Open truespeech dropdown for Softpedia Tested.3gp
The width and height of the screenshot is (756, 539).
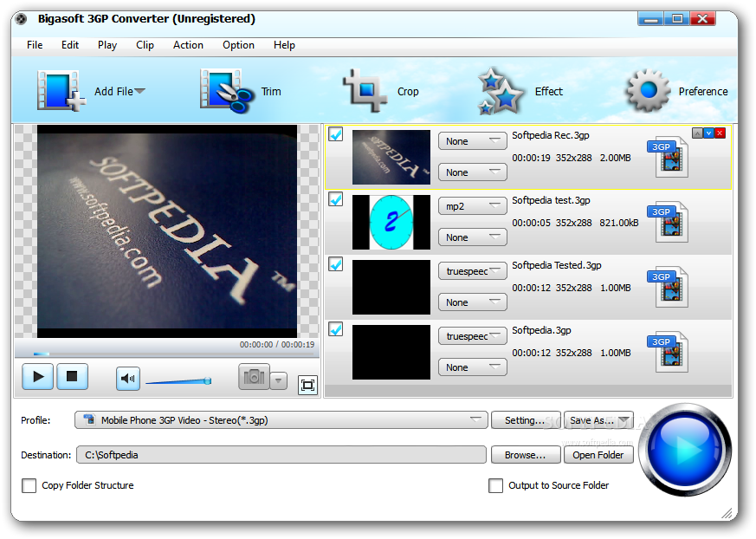pyautogui.click(x=473, y=271)
